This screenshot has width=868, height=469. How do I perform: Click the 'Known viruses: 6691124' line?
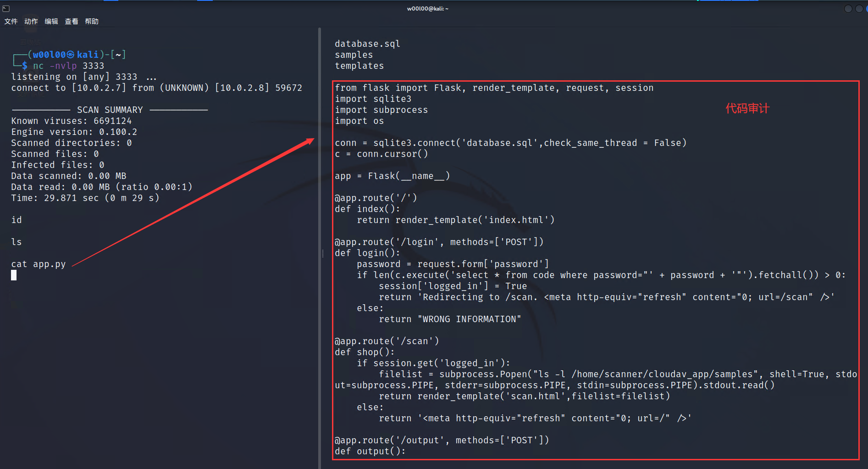[x=71, y=121]
